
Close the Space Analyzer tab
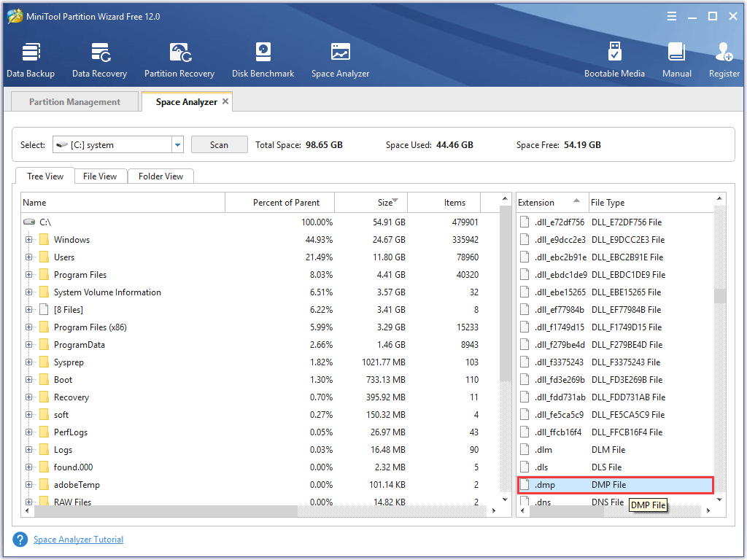tap(225, 101)
